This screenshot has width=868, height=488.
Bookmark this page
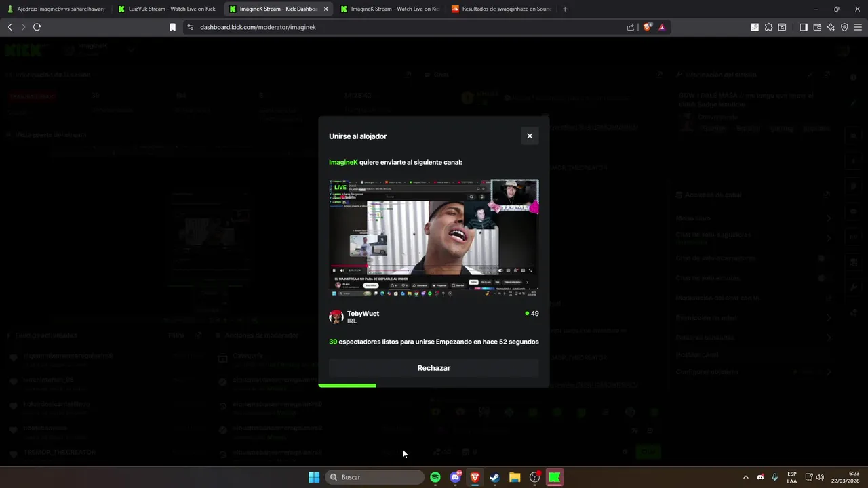pyautogui.click(x=172, y=27)
